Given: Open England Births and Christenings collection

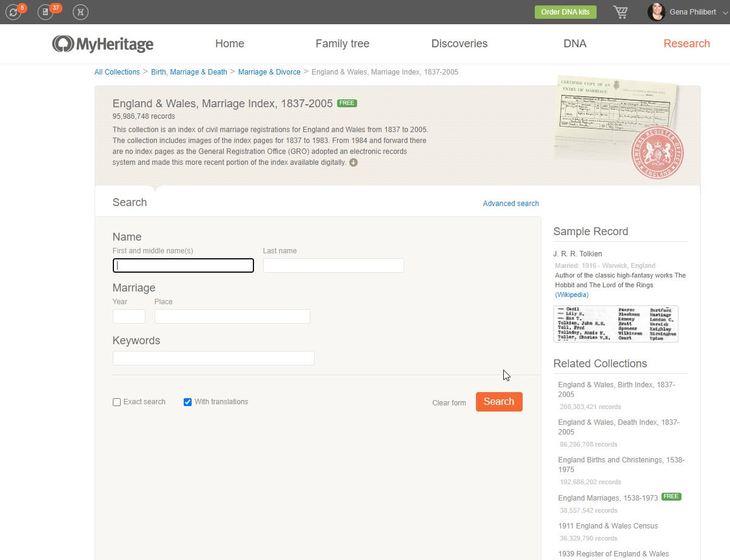Looking at the screenshot, I should (621, 465).
